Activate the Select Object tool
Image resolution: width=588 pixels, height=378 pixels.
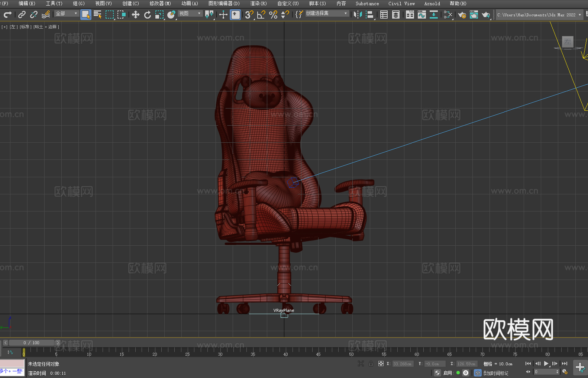[86, 14]
